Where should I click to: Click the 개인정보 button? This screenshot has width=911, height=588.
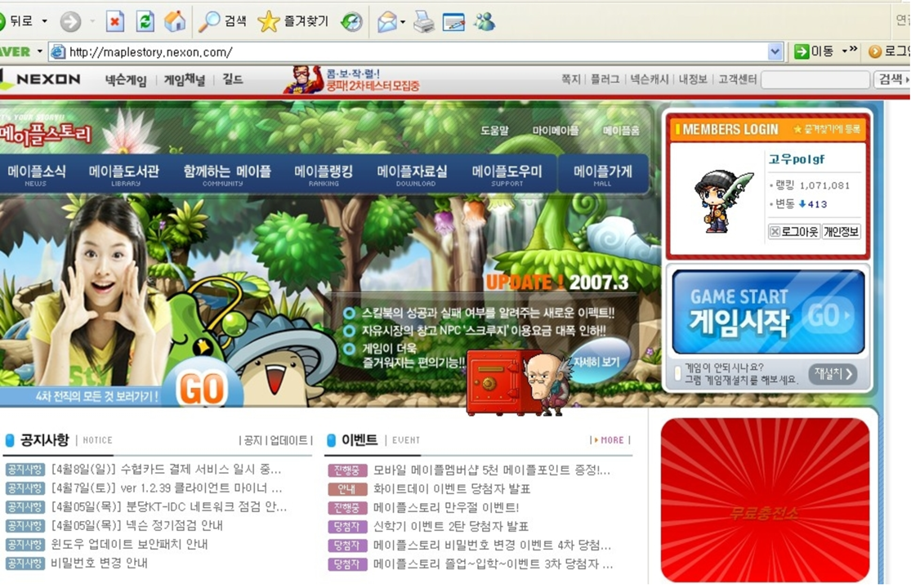click(841, 232)
